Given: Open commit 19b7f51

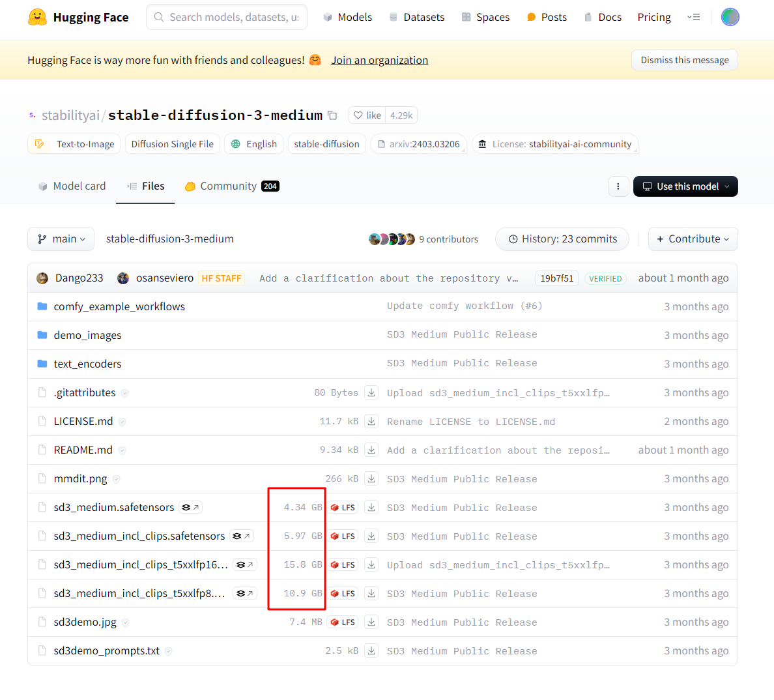Looking at the screenshot, I should point(557,278).
